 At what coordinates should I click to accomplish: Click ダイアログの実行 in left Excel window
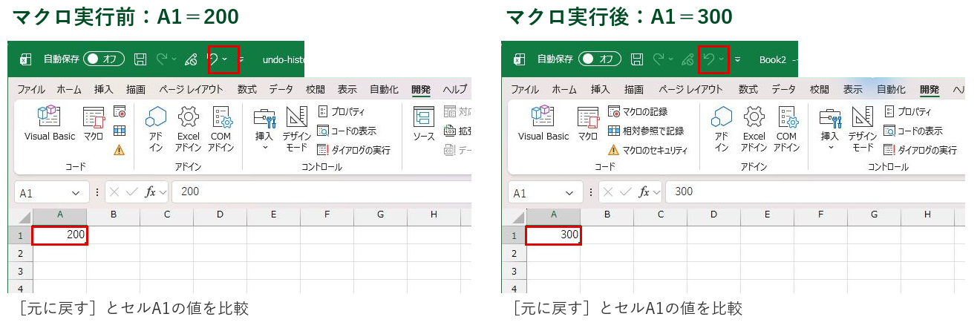point(353,150)
